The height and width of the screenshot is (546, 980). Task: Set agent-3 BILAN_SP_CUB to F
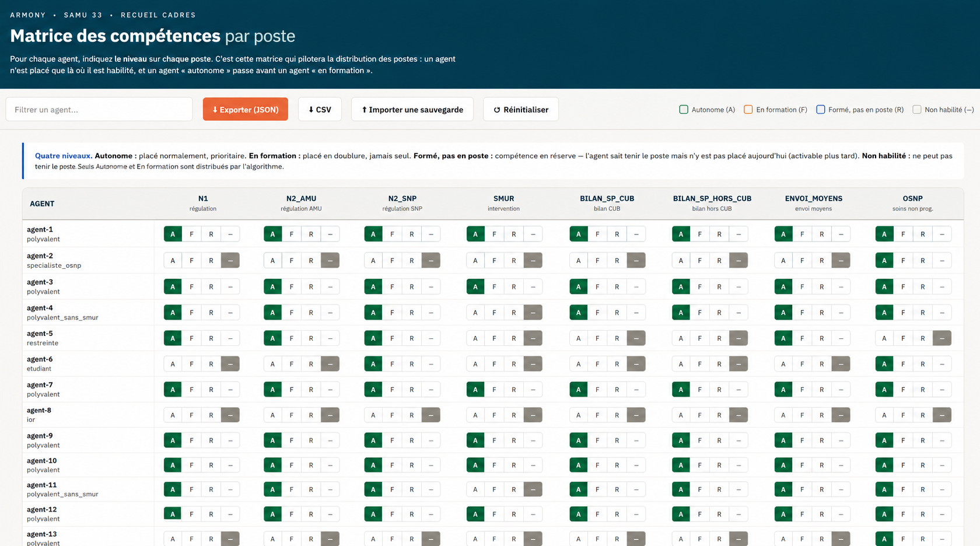(x=597, y=286)
